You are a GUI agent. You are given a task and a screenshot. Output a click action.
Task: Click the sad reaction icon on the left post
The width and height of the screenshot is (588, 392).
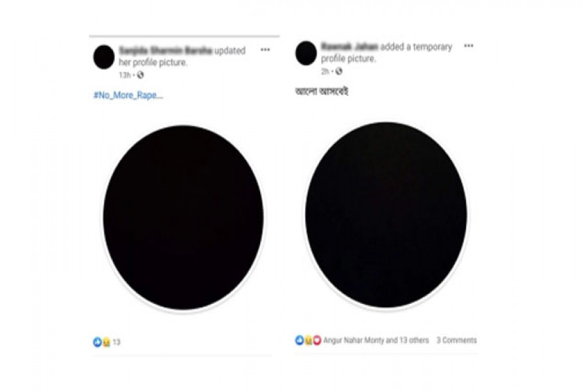[106, 342]
